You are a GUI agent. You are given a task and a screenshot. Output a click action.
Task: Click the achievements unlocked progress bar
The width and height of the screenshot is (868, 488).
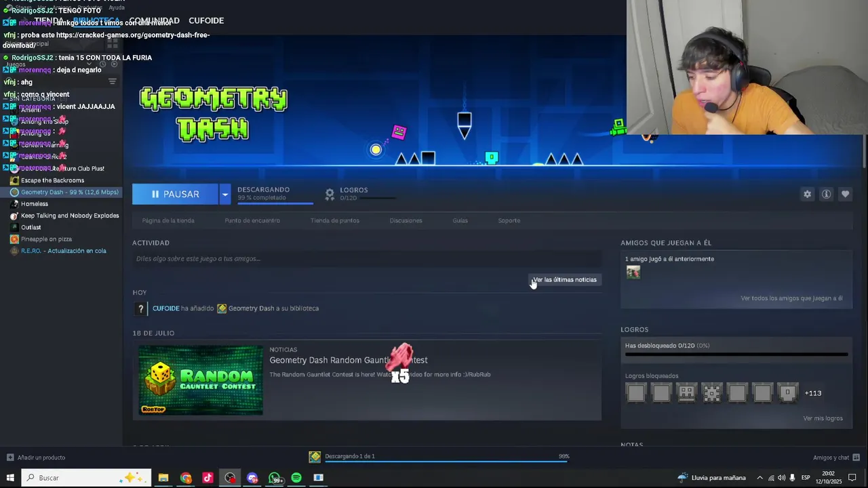(736, 354)
